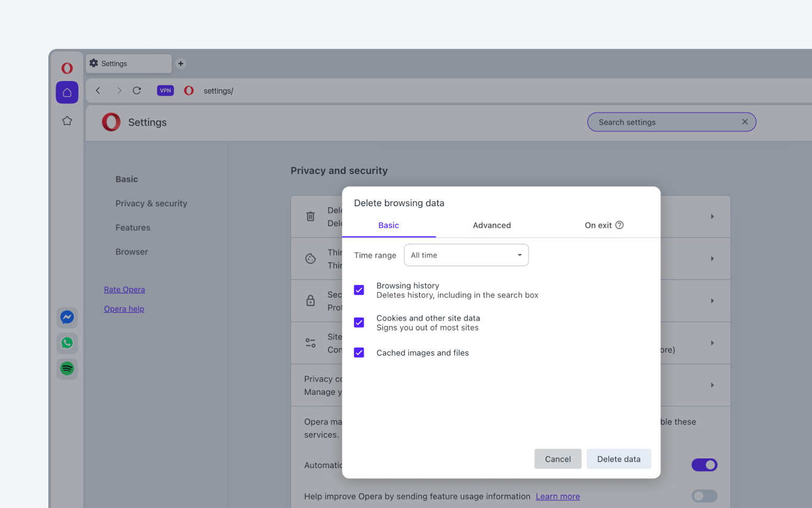Screen dimensions: 812x508
Task: Toggle feature usage information sending
Action: (x=704, y=496)
